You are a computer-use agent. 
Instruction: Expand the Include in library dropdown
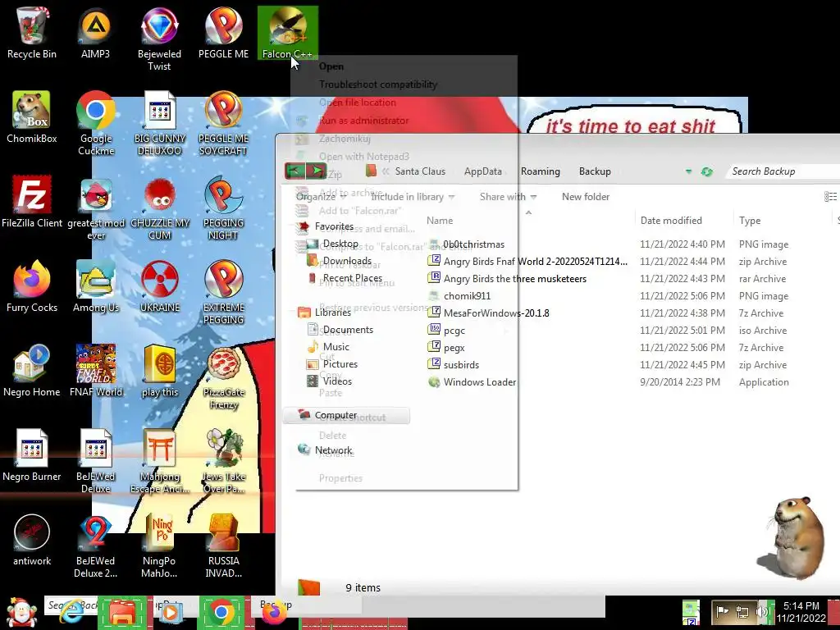tap(413, 197)
